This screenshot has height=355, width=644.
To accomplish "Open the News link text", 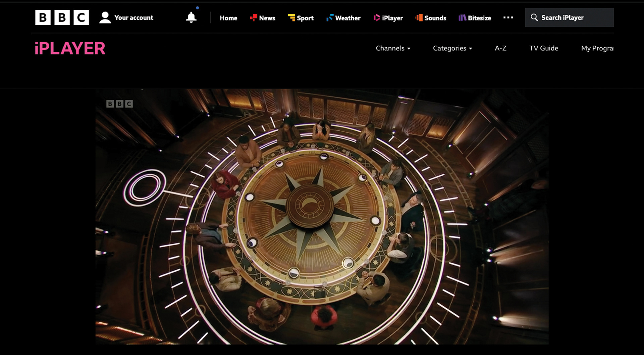I will [267, 18].
